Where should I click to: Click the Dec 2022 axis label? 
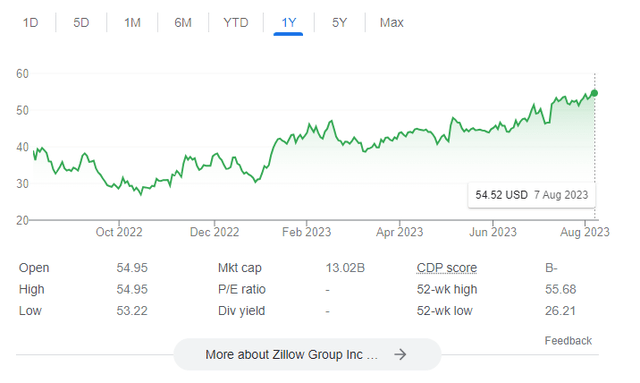click(214, 232)
